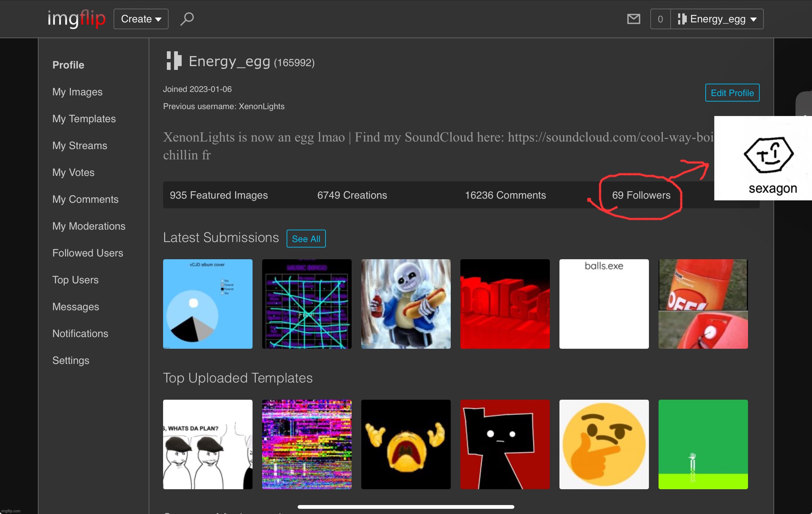Image resolution: width=812 pixels, height=514 pixels.
Task: Open the Settings sidebar item
Action: pyautogui.click(x=71, y=360)
